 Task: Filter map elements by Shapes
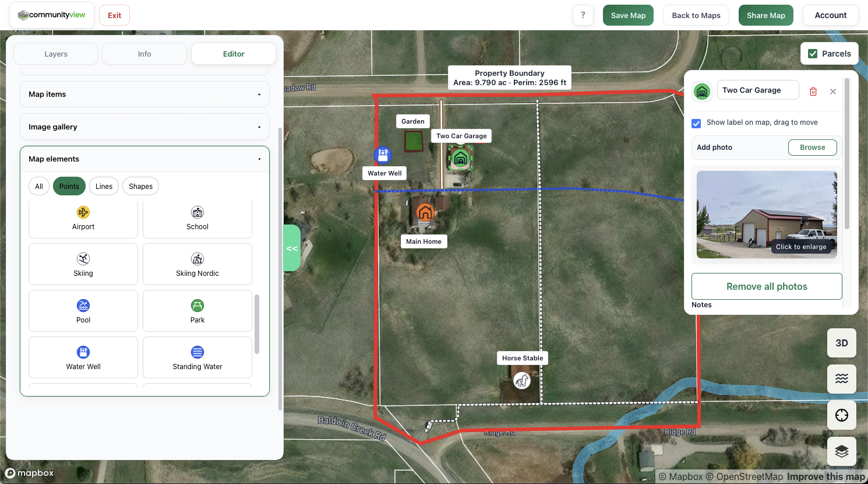coord(141,187)
